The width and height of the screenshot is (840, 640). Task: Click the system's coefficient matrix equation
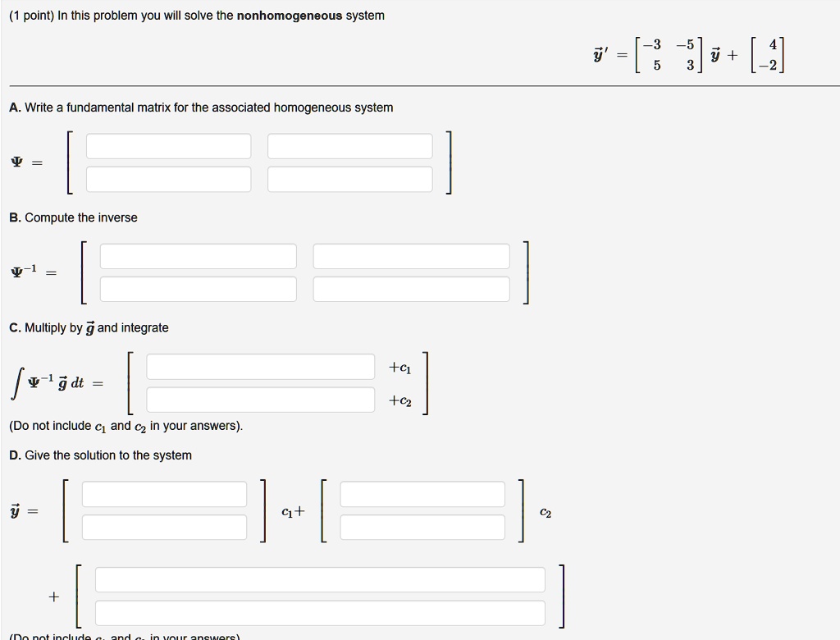coord(689,55)
